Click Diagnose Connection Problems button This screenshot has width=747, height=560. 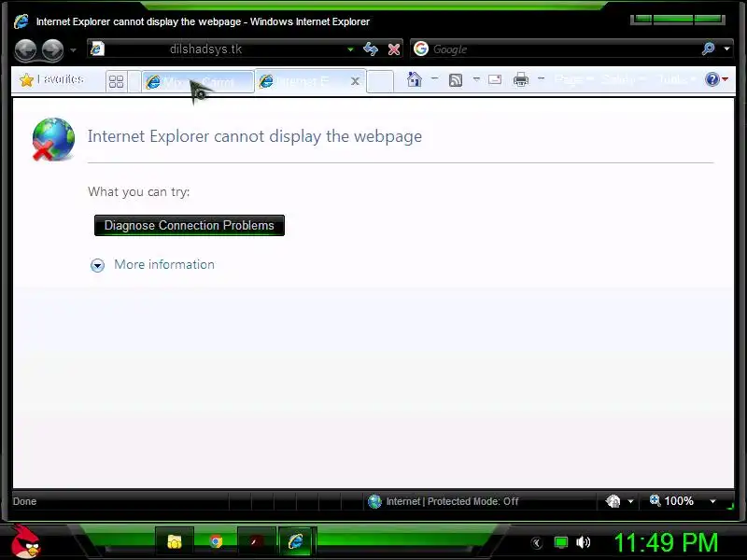190,225
